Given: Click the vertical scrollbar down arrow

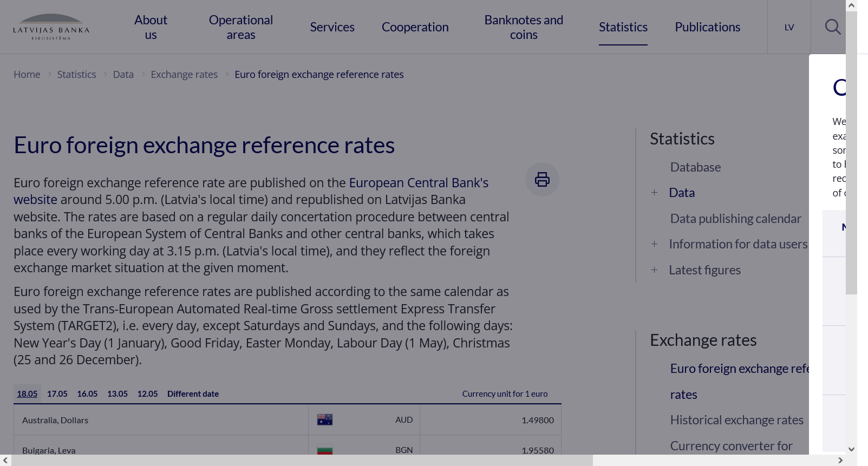Looking at the screenshot, I should [851, 449].
